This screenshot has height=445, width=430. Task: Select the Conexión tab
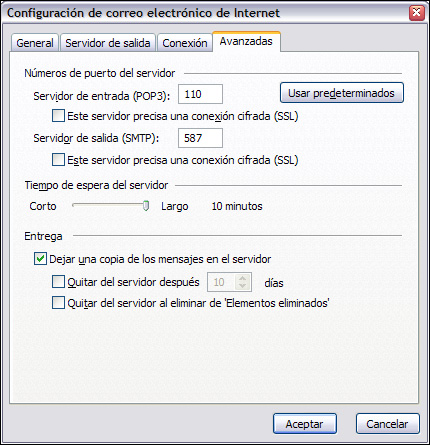coord(185,43)
